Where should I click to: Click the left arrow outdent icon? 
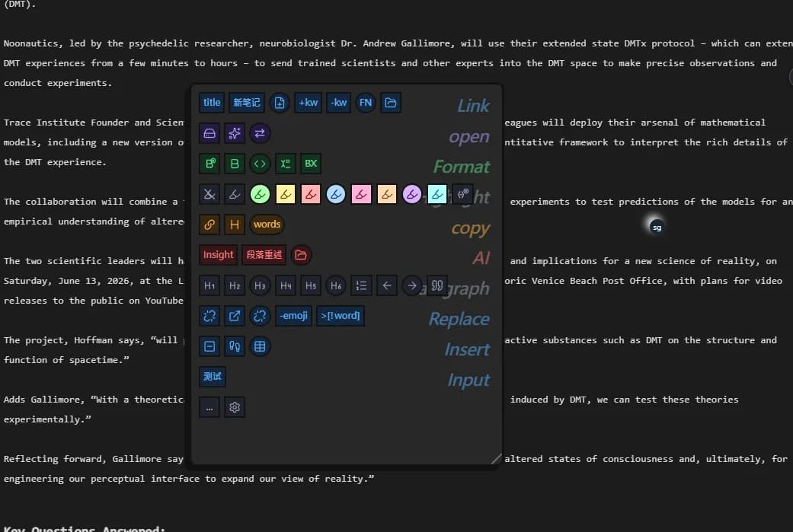386,285
